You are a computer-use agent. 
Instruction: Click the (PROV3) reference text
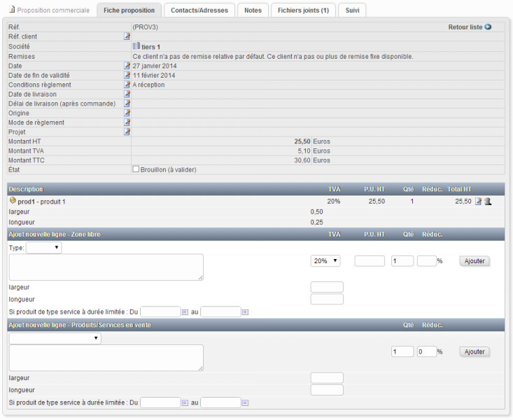[x=146, y=27]
